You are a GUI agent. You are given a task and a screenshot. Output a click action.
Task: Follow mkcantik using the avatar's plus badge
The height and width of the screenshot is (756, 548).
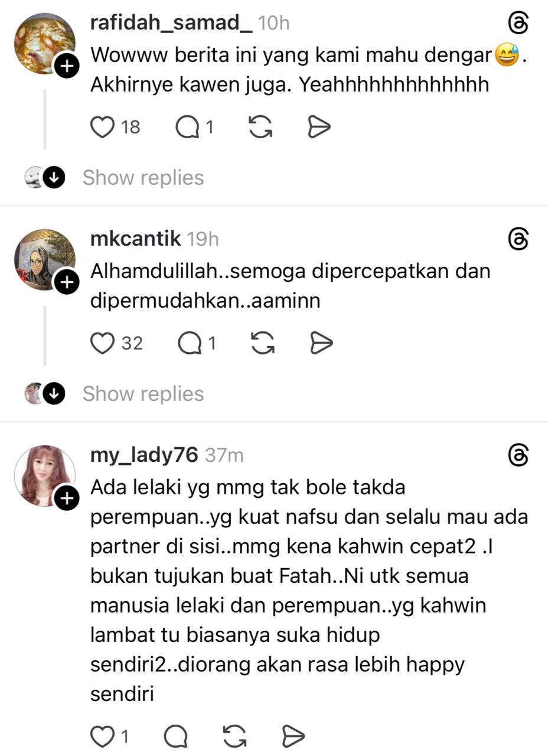(67, 282)
